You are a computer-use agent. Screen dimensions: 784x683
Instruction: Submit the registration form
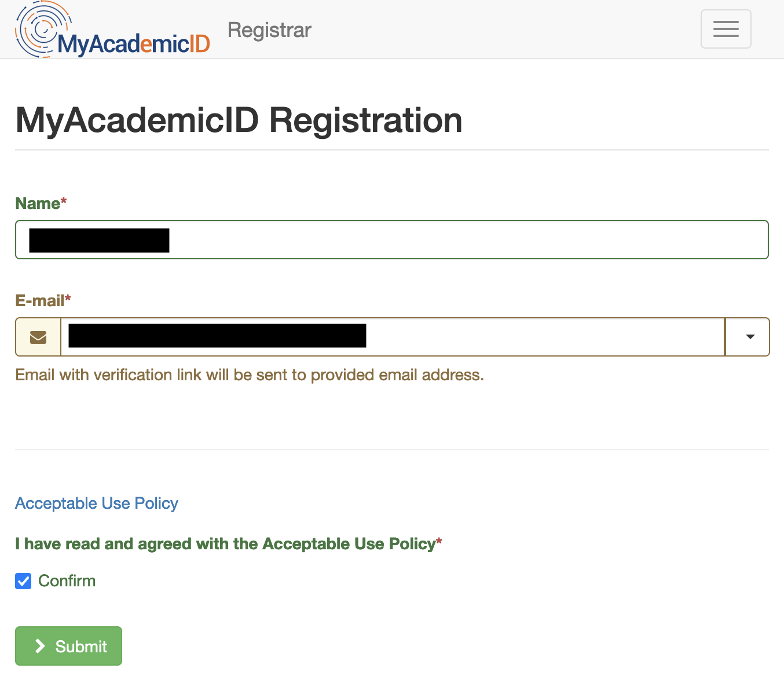(x=68, y=646)
